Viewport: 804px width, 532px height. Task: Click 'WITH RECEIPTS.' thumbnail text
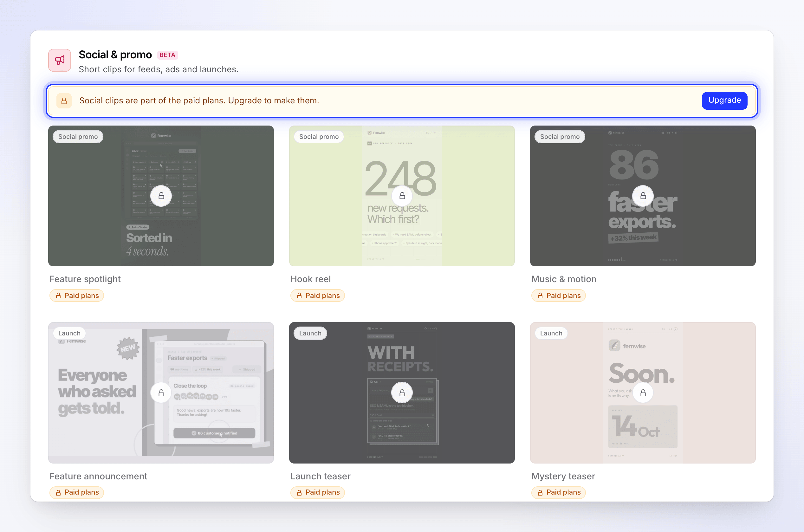[x=400, y=359]
